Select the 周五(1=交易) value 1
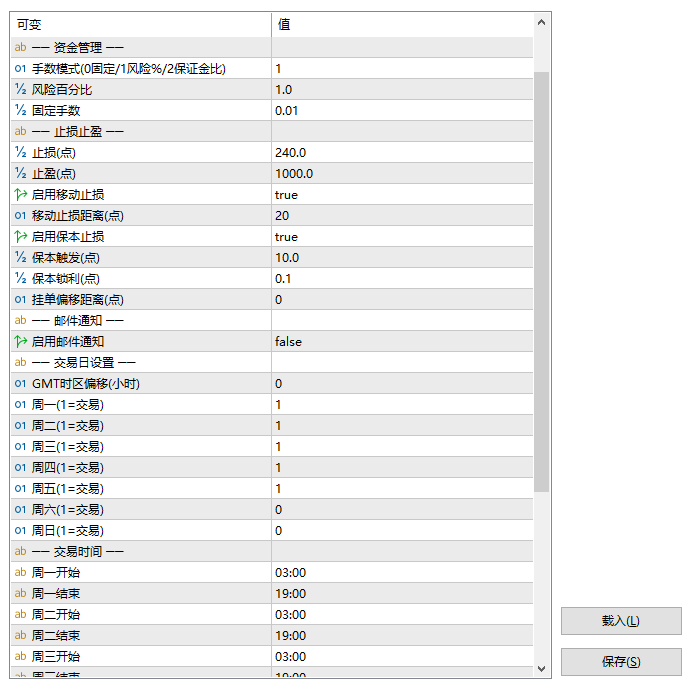This screenshot has height=689, width=691. [x=278, y=489]
